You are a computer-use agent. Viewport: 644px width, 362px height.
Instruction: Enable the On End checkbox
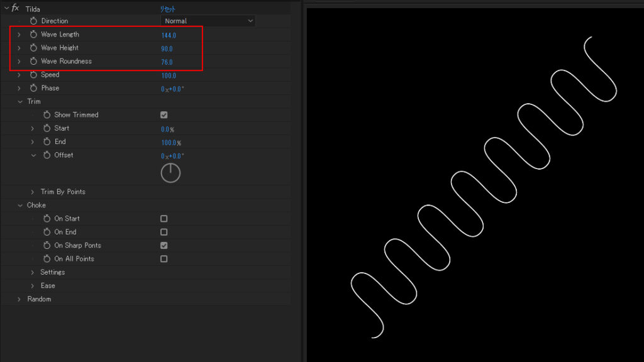pos(164,233)
